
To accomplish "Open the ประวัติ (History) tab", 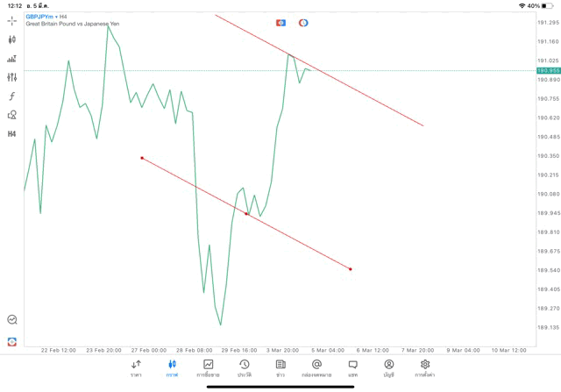I will 244,368.
